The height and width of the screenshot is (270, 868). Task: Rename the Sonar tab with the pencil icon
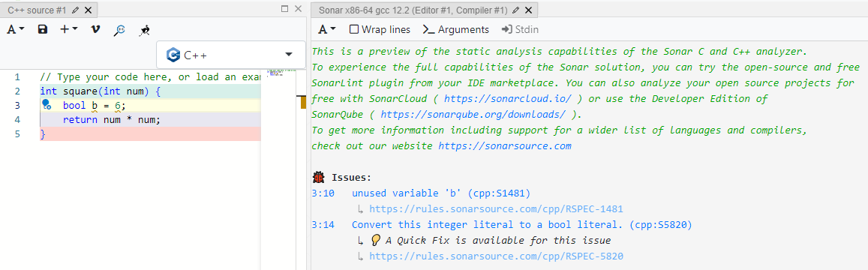[x=516, y=10]
